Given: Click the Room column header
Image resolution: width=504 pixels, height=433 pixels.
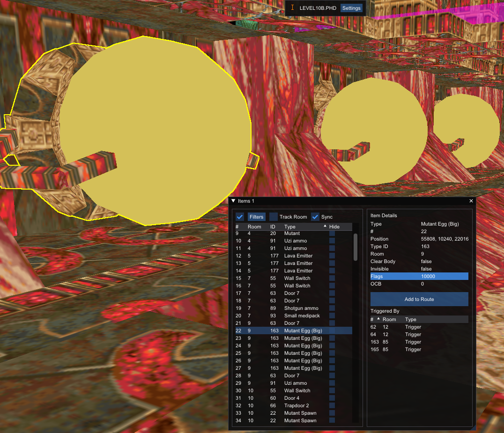Looking at the screenshot, I should tap(254, 227).
